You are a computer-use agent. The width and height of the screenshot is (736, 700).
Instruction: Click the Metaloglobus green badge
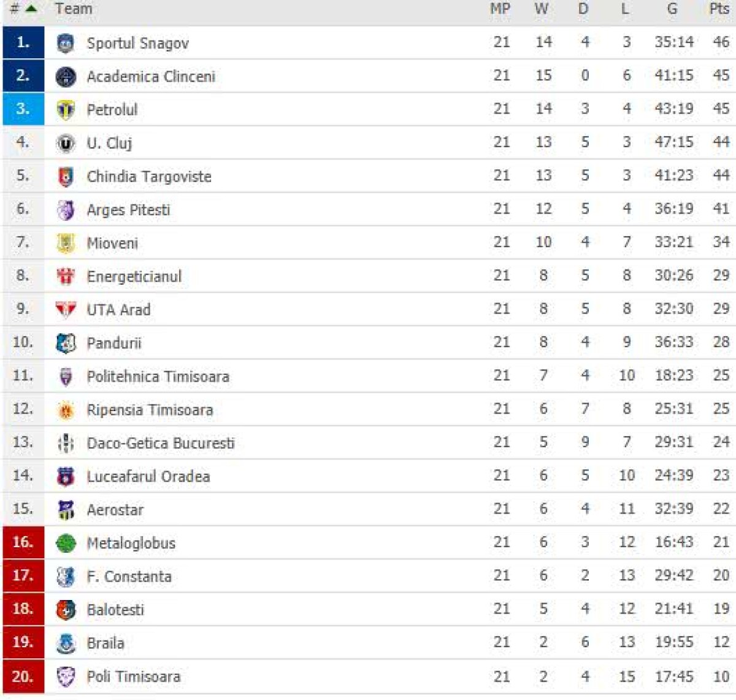point(66,543)
